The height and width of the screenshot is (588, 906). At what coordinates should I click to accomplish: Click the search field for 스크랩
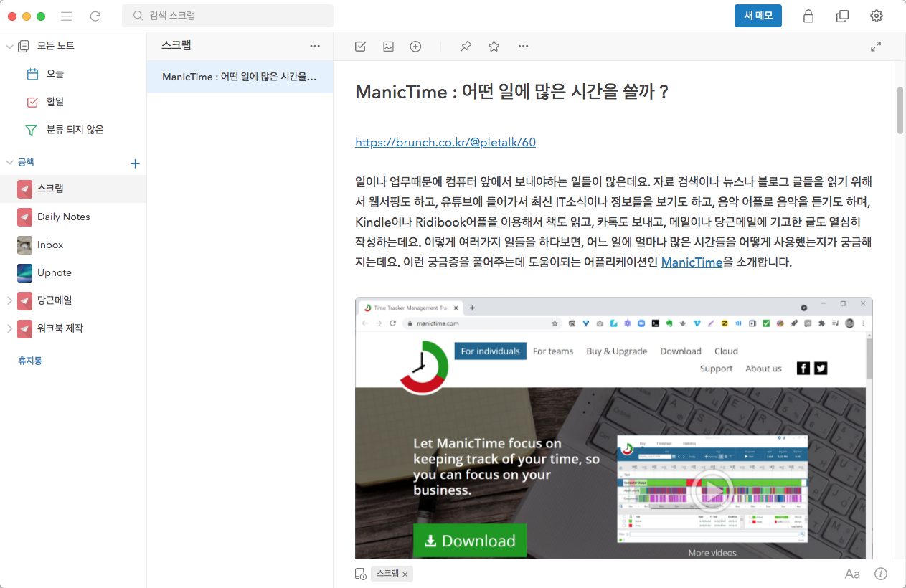(x=227, y=16)
